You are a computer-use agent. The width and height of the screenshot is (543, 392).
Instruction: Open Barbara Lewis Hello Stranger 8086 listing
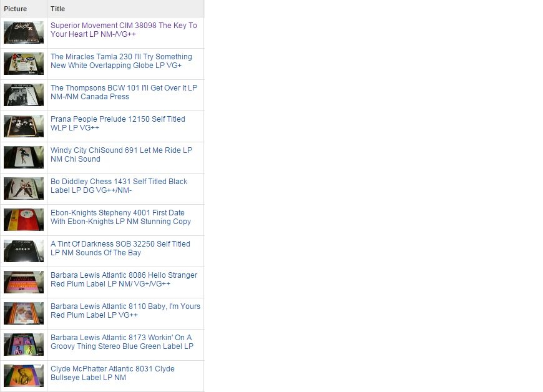click(124, 279)
